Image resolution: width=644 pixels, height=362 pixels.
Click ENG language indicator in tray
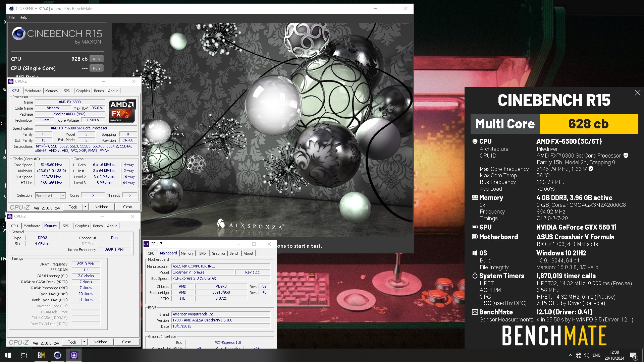[596, 355]
